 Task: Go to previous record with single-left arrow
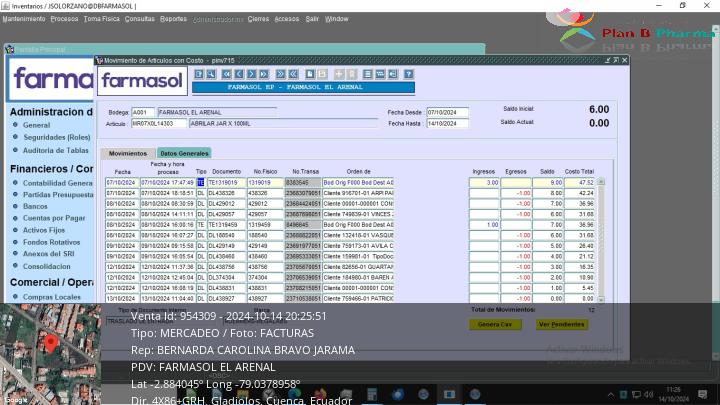[239, 74]
